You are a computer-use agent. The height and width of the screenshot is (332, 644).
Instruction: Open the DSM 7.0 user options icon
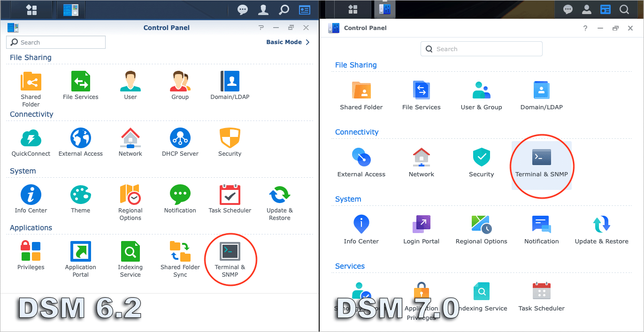[587, 9]
